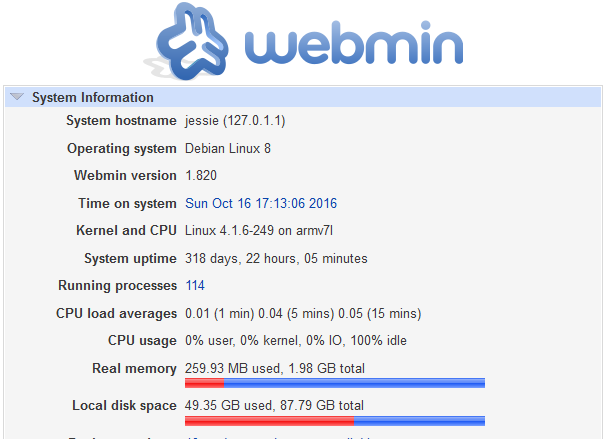Click the red used portion of memory bar
605x439 pixels.
[x=204, y=383]
